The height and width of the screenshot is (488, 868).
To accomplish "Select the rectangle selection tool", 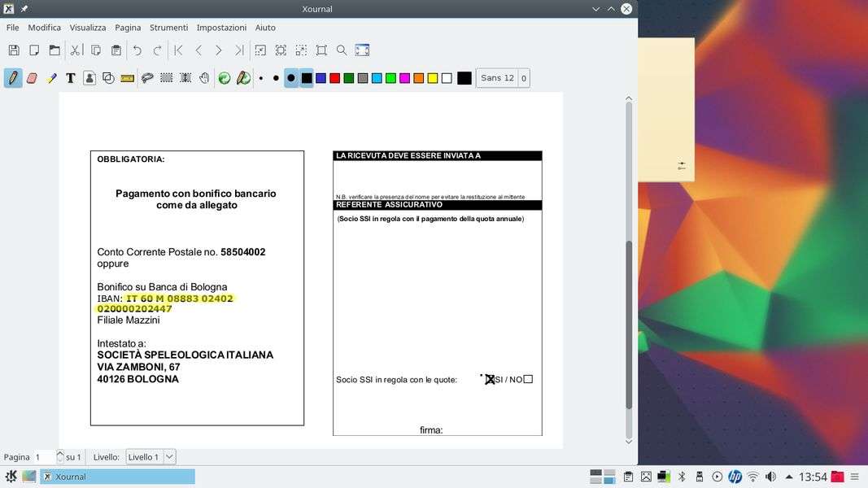I will click(167, 78).
